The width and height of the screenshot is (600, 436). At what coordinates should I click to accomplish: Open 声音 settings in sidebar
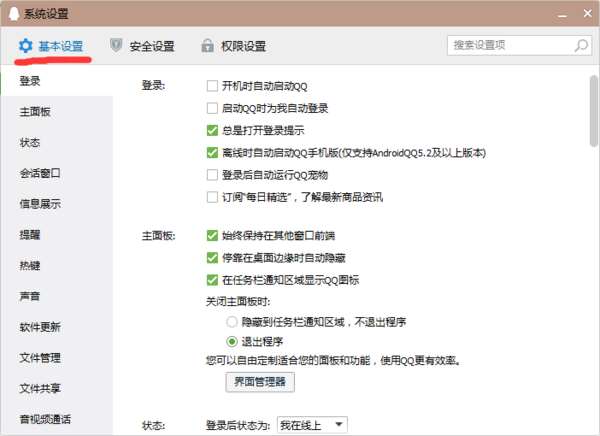(x=30, y=296)
